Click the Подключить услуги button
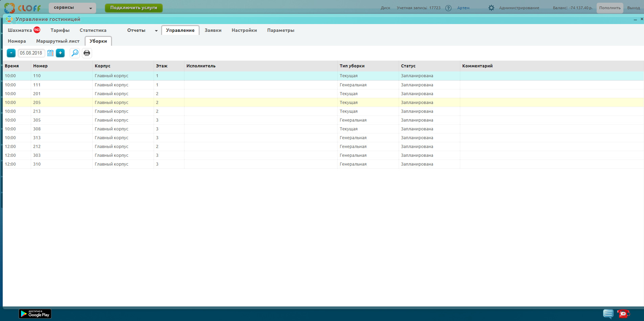This screenshot has height=321, width=644. click(x=134, y=8)
